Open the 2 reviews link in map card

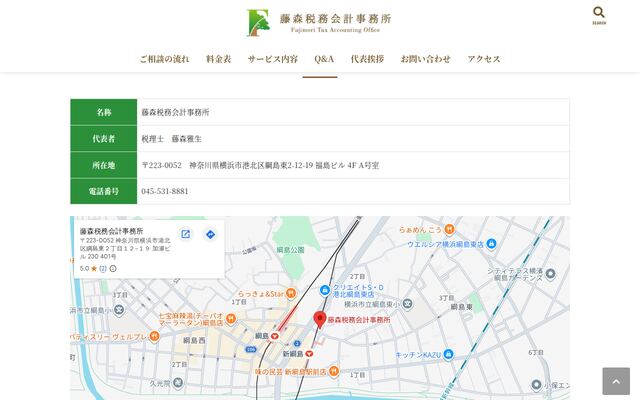[x=103, y=269]
